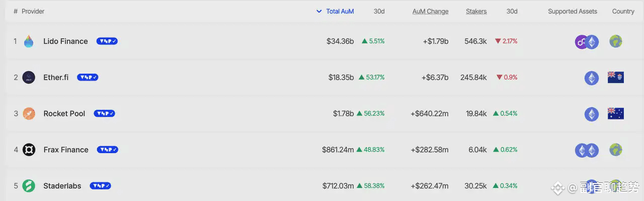Image resolution: width=644 pixels, height=201 pixels.
Task: Click the Provider column header
Action: pyautogui.click(x=33, y=11)
